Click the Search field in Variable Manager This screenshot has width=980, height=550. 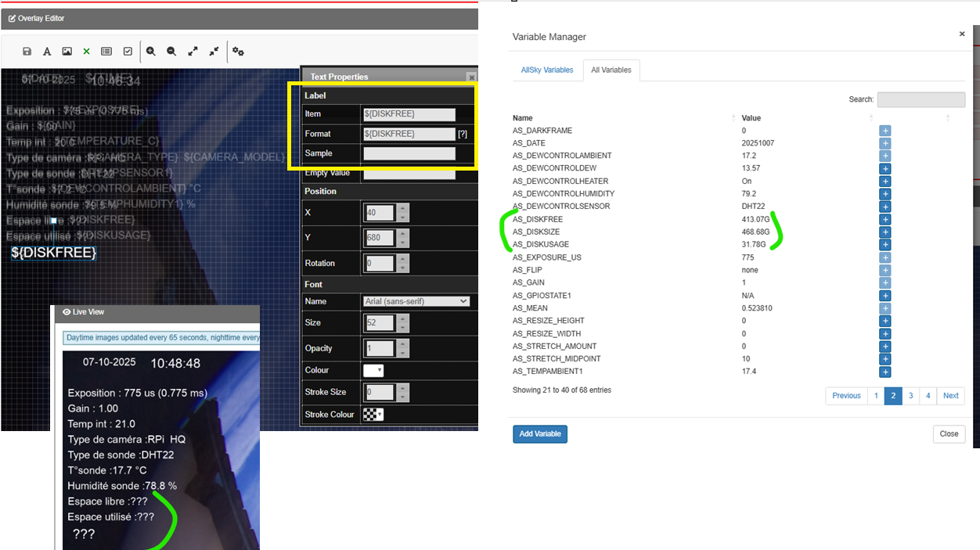point(921,100)
